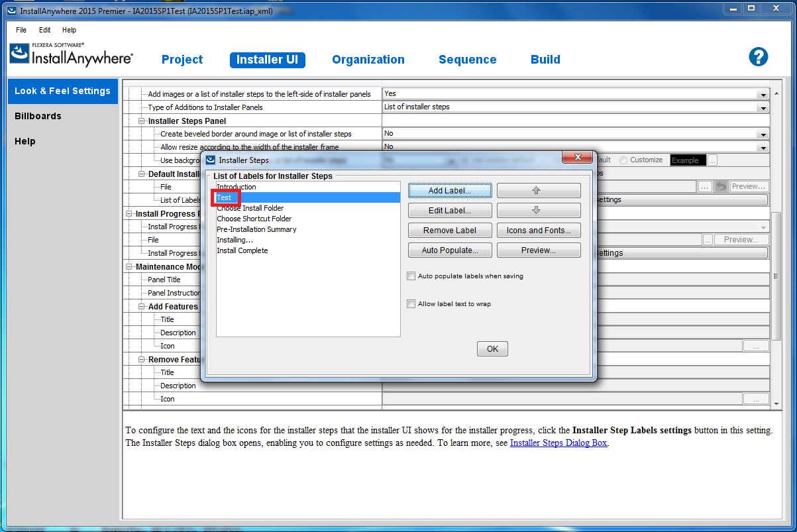Viewport: 797px width, 532px height.
Task: Select the Customize radio button
Action: click(623, 160)
